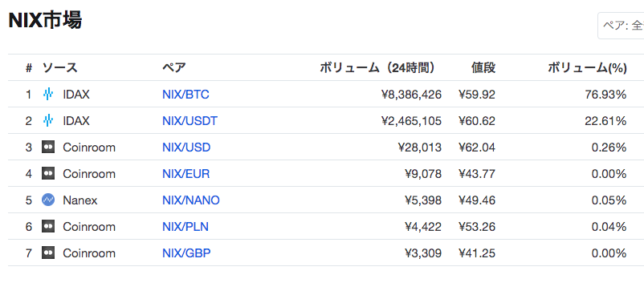Open the ペア filter dropdown
644x291 pixels.
point(621,26)
